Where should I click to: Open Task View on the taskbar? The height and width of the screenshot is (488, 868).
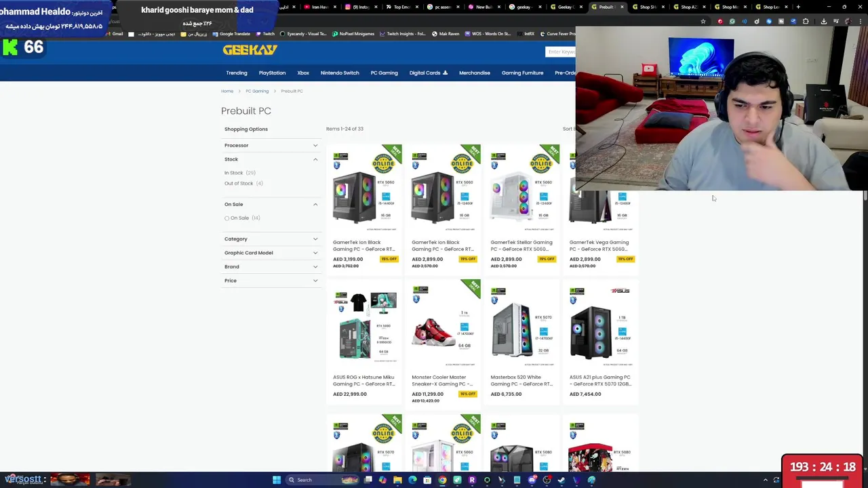368,480
